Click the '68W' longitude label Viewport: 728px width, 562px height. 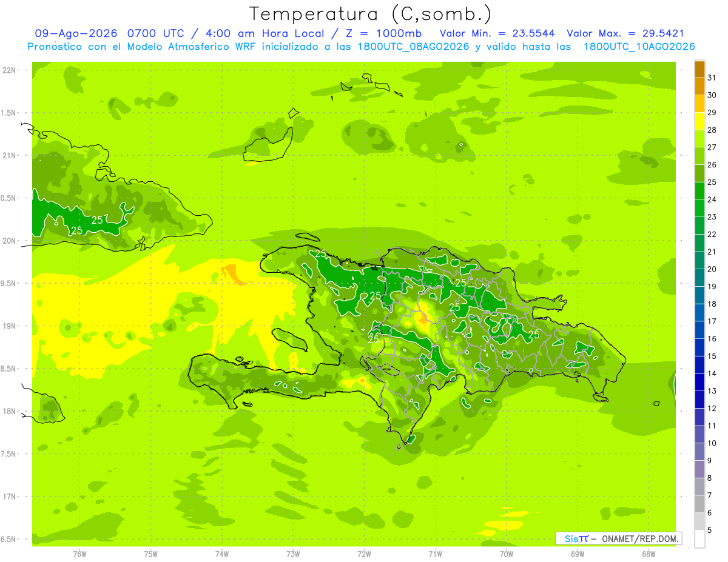pyautogui.click(x=649, y=554)
